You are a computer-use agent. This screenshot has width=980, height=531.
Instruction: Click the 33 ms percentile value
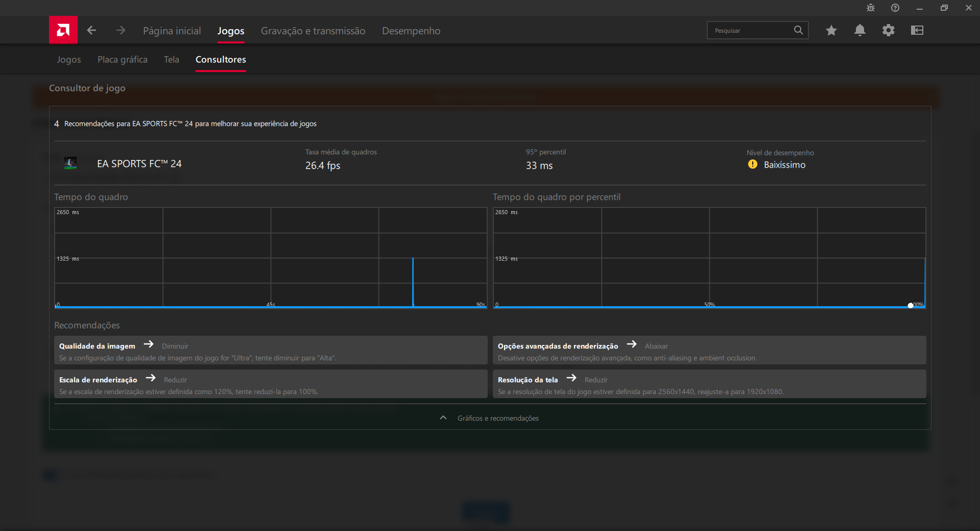(x=539, y=166)
